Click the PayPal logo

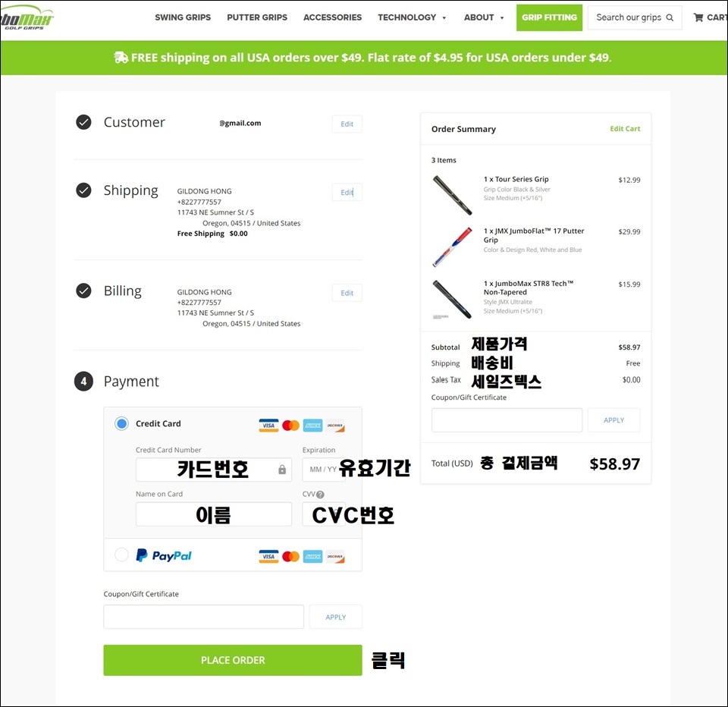(164, 555)
